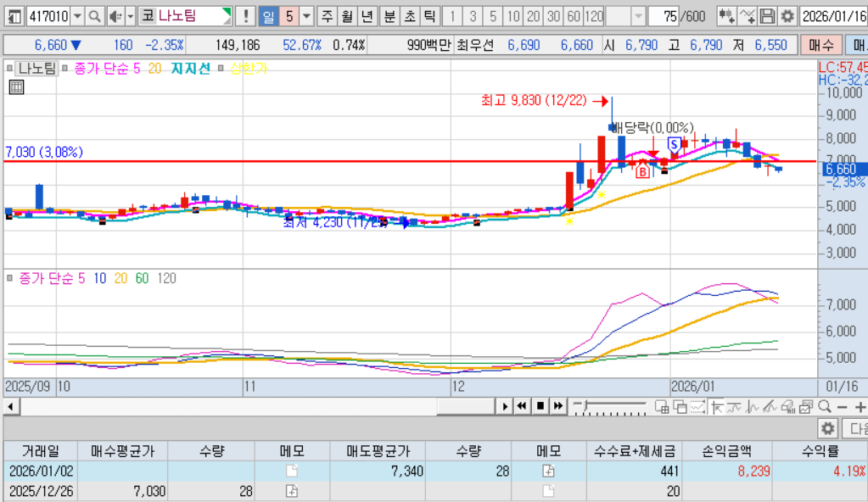Toggle the 분 minute period button

click(x=389, y=17)
